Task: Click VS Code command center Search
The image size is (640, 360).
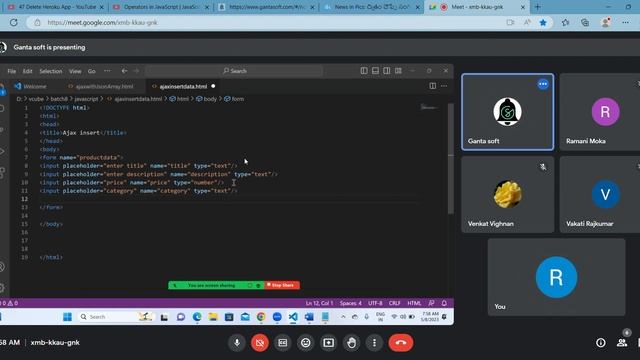Action: (x=234, y=71)
